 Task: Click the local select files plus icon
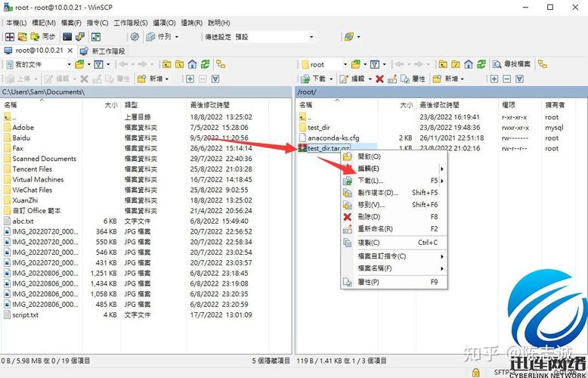point(190,79)
